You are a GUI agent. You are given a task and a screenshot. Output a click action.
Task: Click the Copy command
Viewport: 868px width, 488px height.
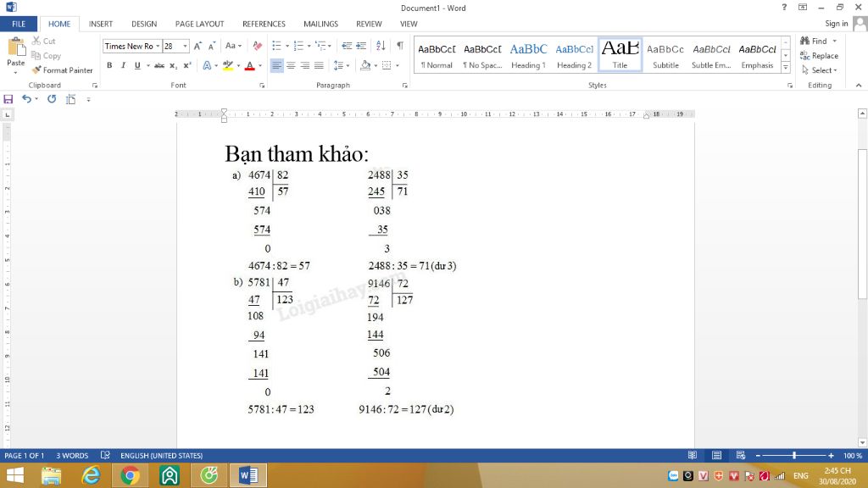(46, 55)
